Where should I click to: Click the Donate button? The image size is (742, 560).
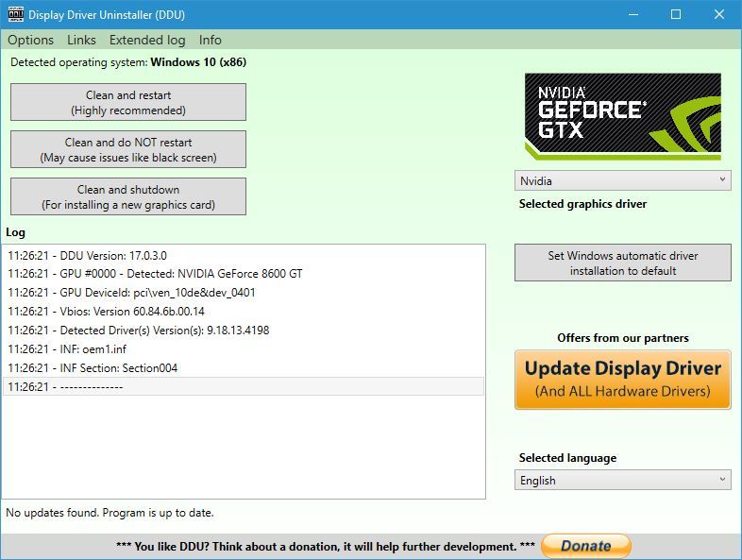pos(586,546)
